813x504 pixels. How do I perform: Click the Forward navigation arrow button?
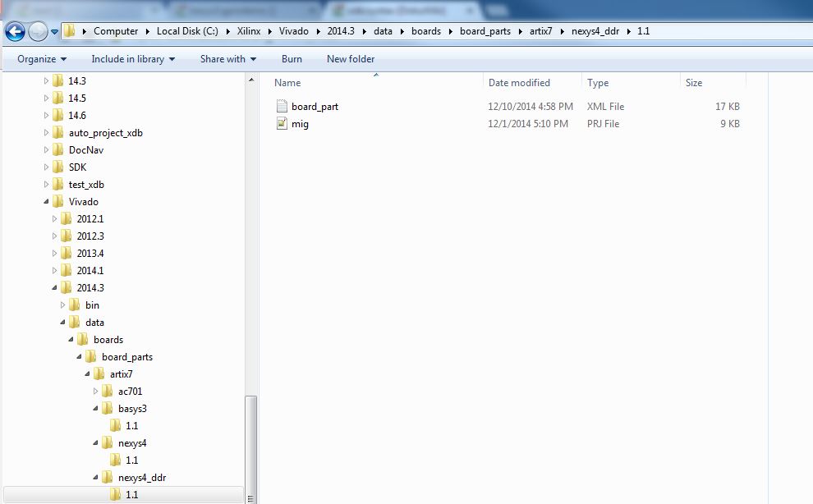(38, 32)
